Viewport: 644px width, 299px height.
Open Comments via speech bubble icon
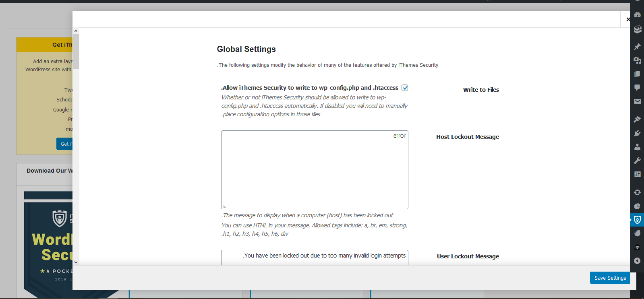pyautogui.click(x=637, y=88)
